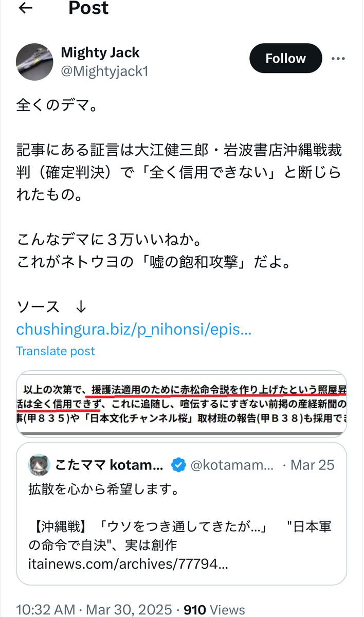Open こたママ's cat profile picture

[x=39, y=465]
